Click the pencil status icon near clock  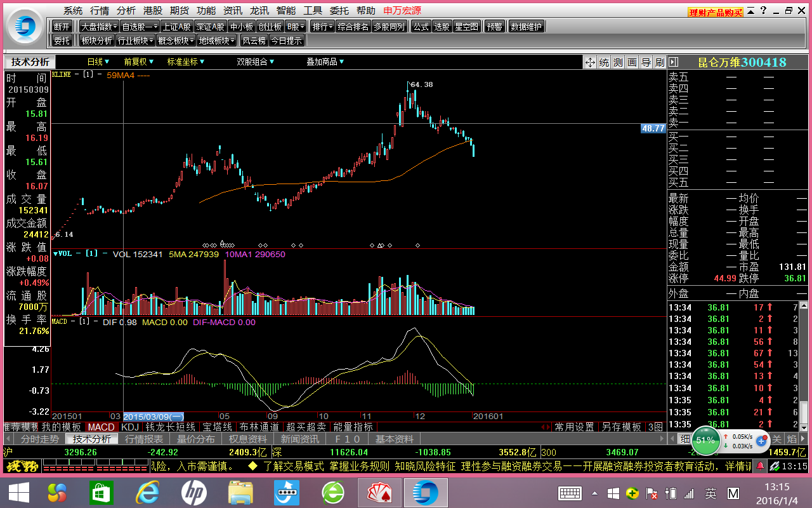click(x=775, y=467)
